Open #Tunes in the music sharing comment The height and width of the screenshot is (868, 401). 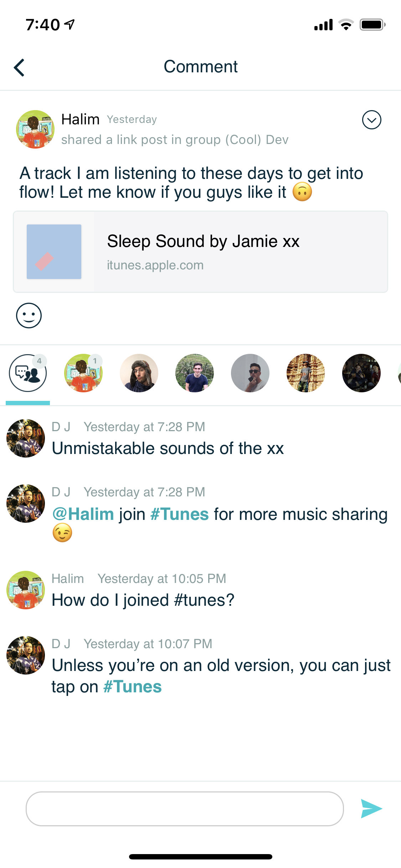pos(179,514)
